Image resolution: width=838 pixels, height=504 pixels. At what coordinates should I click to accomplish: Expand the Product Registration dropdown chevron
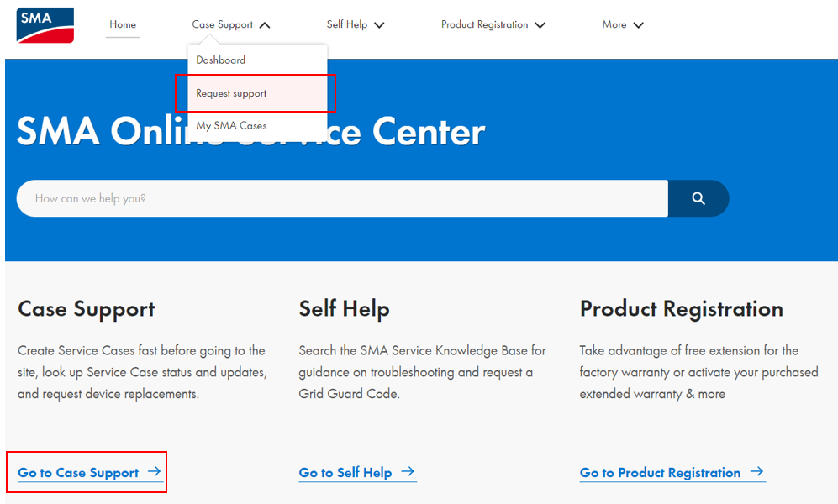[540, 24]
